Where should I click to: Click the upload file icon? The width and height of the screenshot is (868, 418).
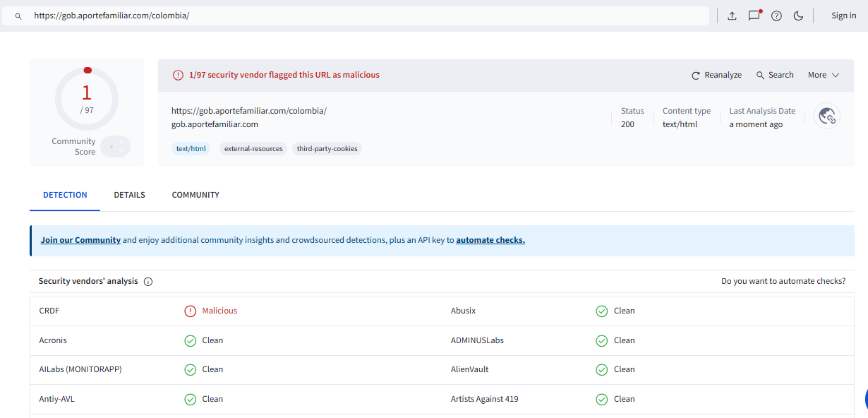[732, 16]
